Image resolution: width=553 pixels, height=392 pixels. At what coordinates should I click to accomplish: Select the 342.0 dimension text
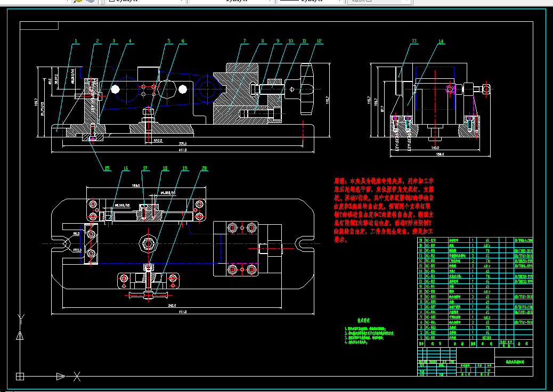point(172,305)
